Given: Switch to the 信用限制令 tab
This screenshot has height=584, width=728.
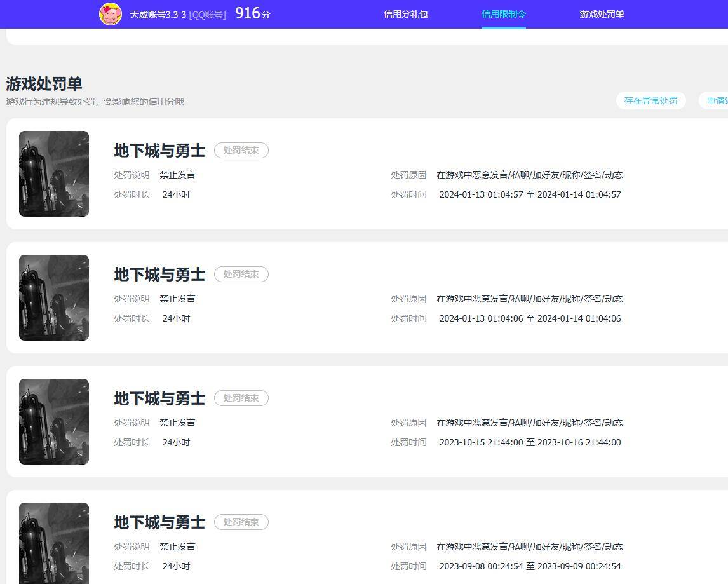Looking at the screenshot, I should coord(503,14).
